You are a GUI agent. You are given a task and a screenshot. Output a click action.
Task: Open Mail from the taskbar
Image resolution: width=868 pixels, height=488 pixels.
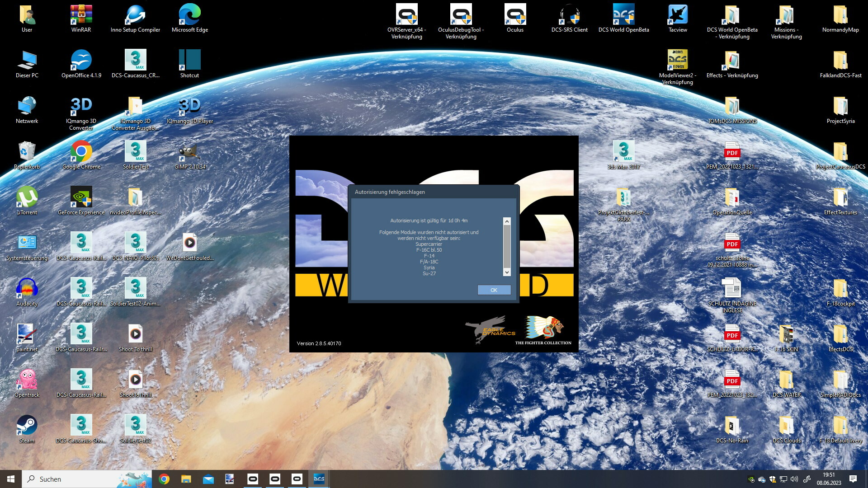tap(208, 479)
